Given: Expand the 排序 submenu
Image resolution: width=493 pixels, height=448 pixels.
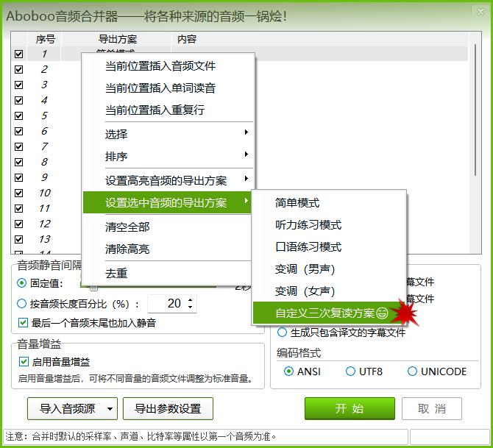Looking at the screenshot, I should tap(168, 156).
